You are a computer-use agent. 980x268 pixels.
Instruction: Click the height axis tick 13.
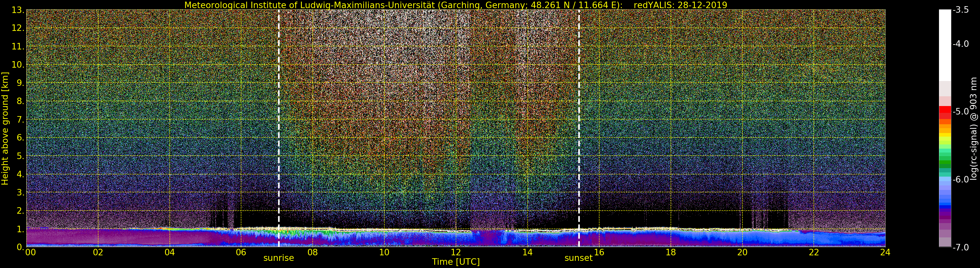pyautogui.click(x=18, y=10)
